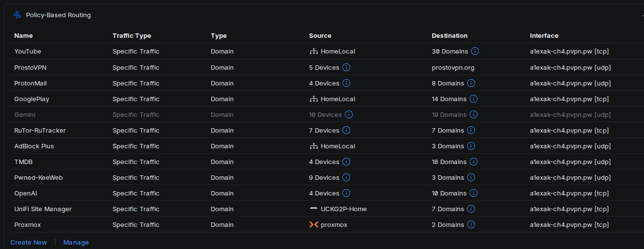Select the YouTube policy name
644x249 pixels.
[28, 51]
